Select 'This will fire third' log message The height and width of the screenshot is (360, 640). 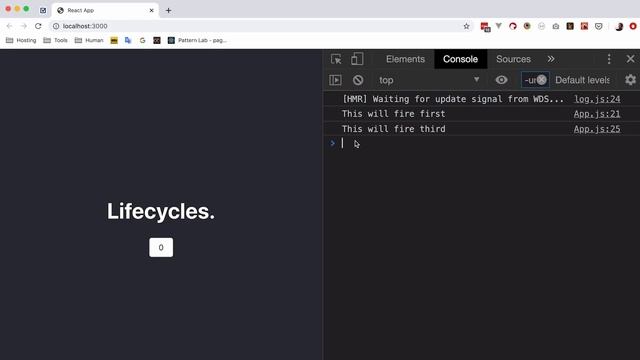pyautogui.click(x=393, y=129)
